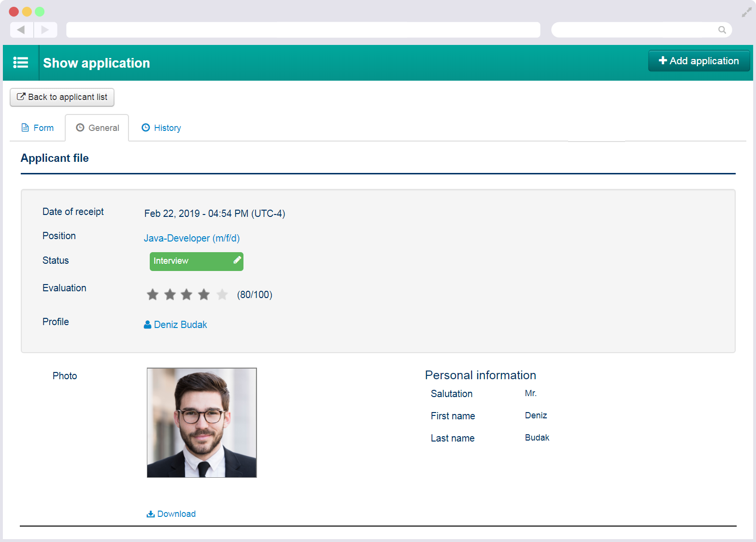Click Add application button

[x=699, y=61]
